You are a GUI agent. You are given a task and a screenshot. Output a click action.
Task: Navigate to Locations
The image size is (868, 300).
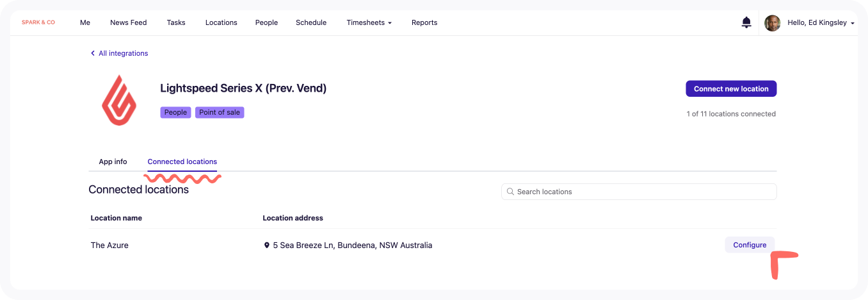(221, 22)
